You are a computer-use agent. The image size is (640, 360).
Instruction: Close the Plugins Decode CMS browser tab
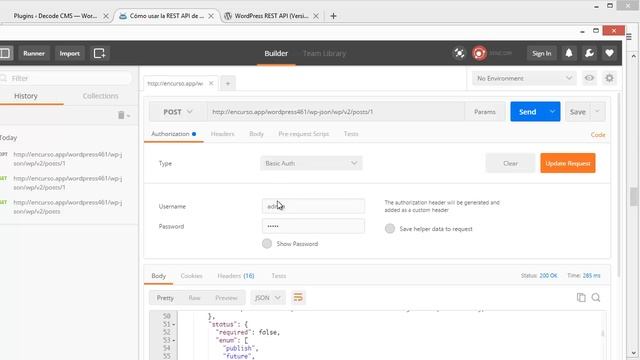106,16
